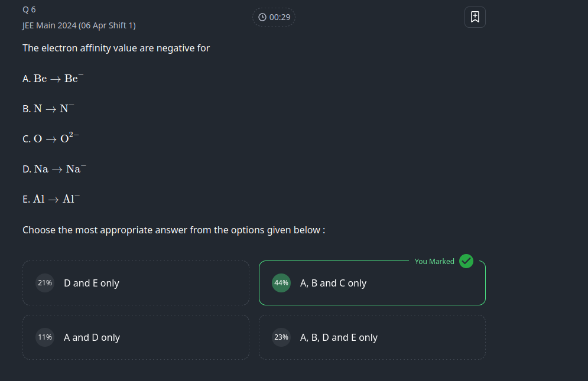Click the 'You Marked' label
The image size is (588, 381).
[434, 261]
